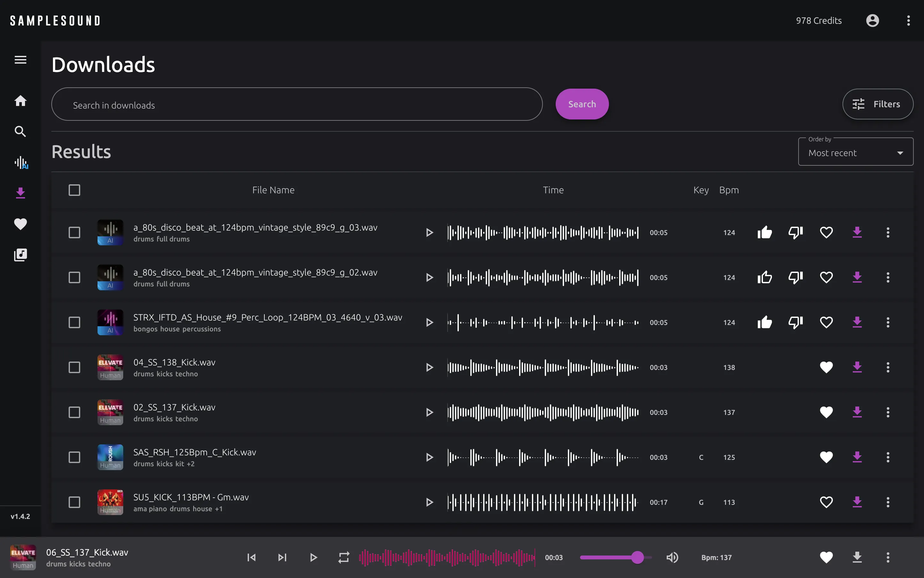This screenshot has width=924, height=578.
Task: Open more options for SU5_KICK_113BPM - Gm.wav
Action: click(x=888, y=502)
